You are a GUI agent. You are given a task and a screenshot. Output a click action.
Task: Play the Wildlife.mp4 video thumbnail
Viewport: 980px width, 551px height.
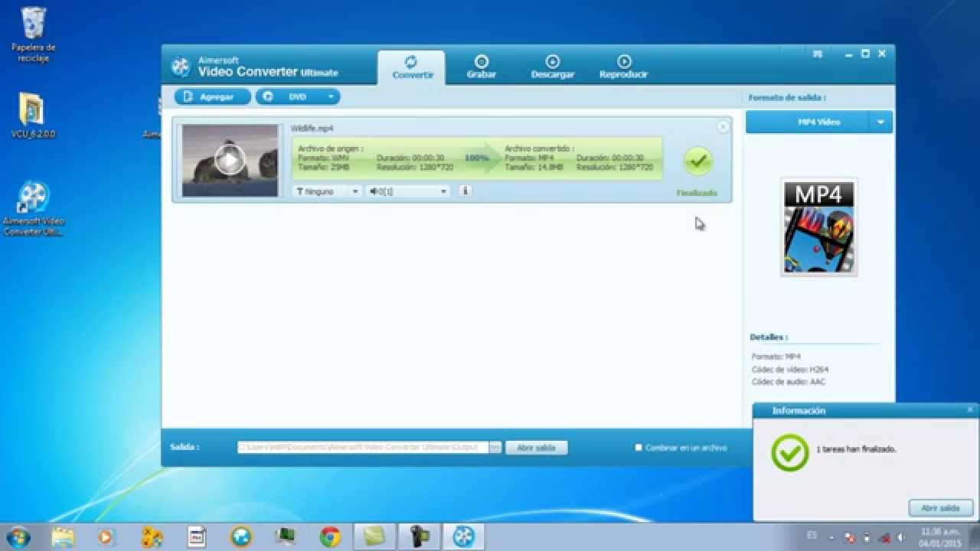pos(230,160)
